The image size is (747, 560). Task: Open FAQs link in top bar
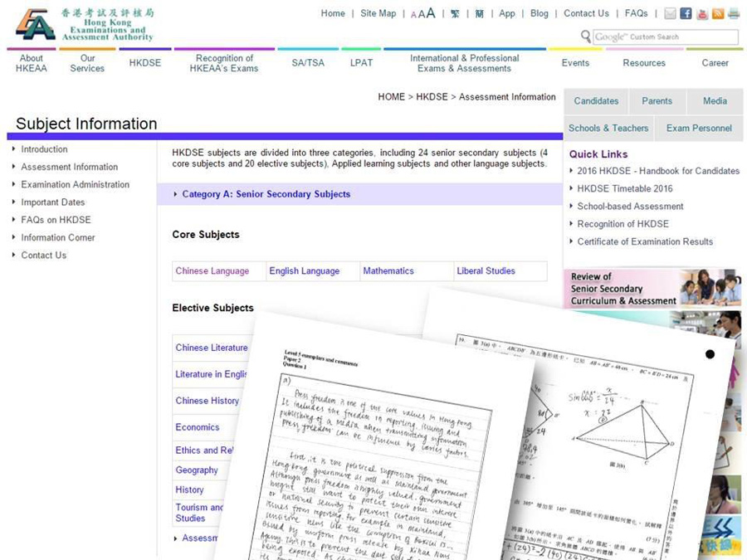pos(636,13)
